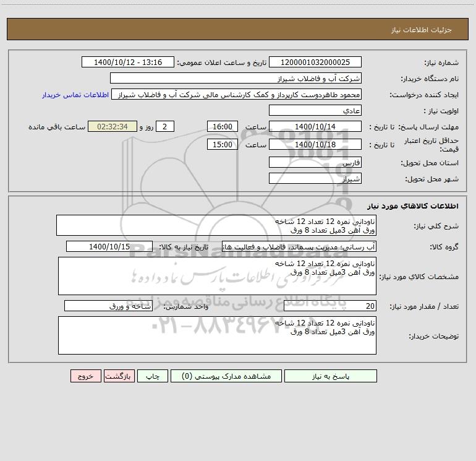The image size is (476, 461).
Task: Click the 'بازگشت' back button
Action: pyautogui.click(x=119, y=376)
